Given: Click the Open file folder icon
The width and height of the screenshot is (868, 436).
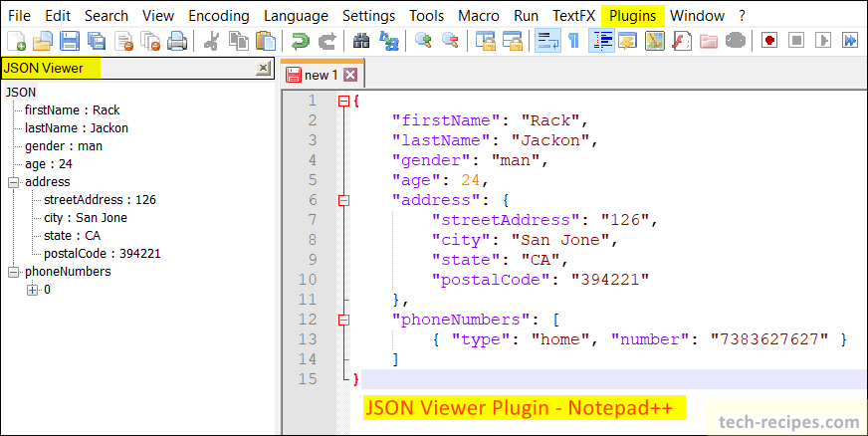Looking at the screenshot, I should (43, 41).
